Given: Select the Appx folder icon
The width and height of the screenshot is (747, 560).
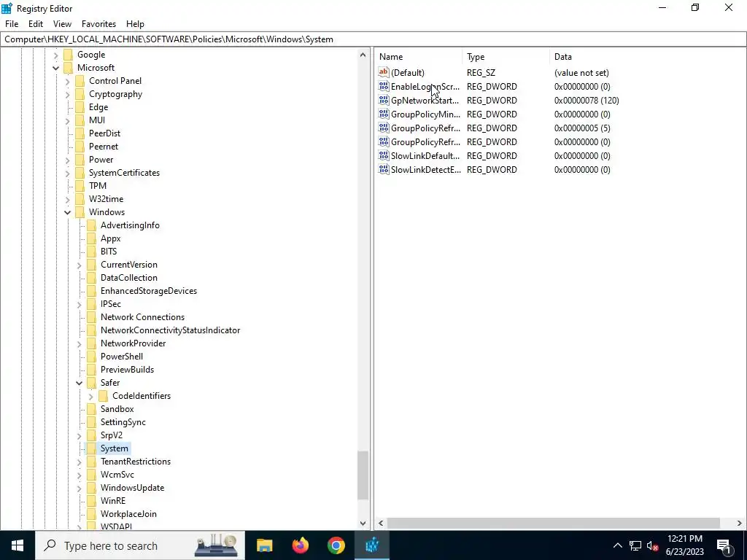Looking at the screenshot, I should pyautogui.click(x=91, y=238).
